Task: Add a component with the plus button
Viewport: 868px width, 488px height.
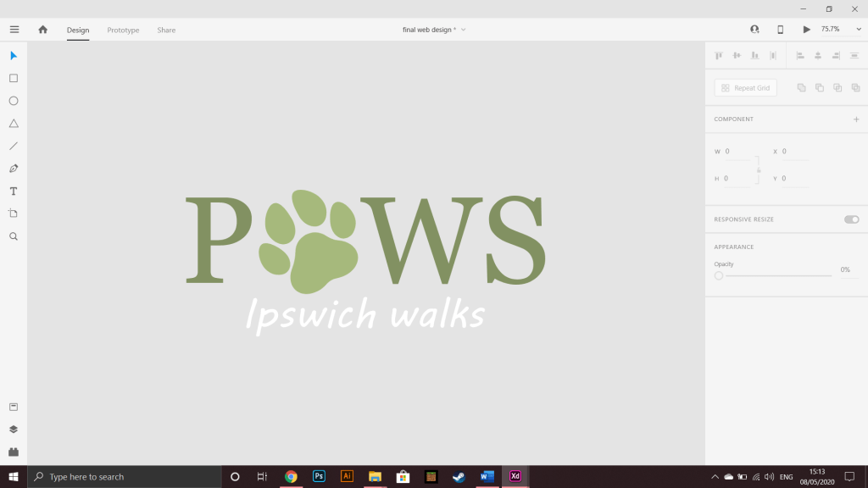Action: coord(856,119)
